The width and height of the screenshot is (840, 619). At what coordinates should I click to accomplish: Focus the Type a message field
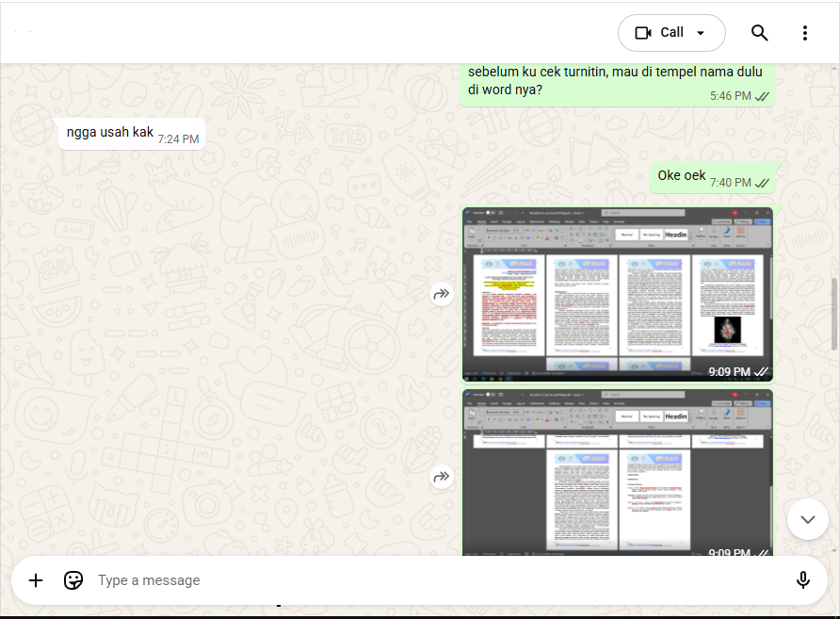point(439,580)
